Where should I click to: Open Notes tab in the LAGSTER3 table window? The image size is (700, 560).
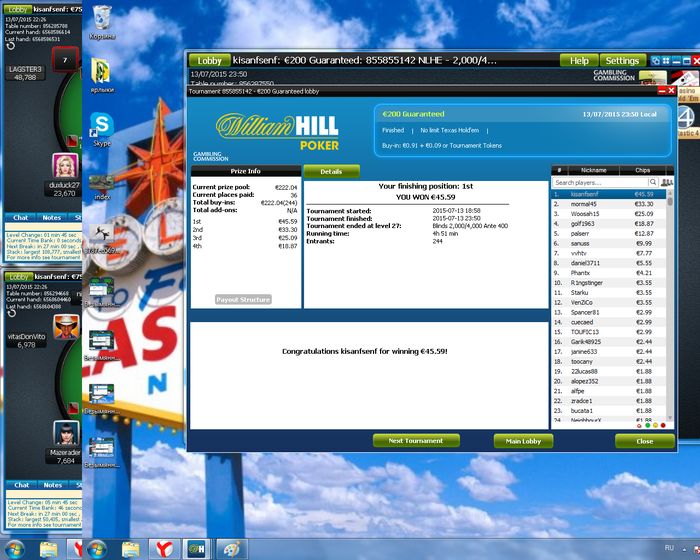(x=52, y=217)
